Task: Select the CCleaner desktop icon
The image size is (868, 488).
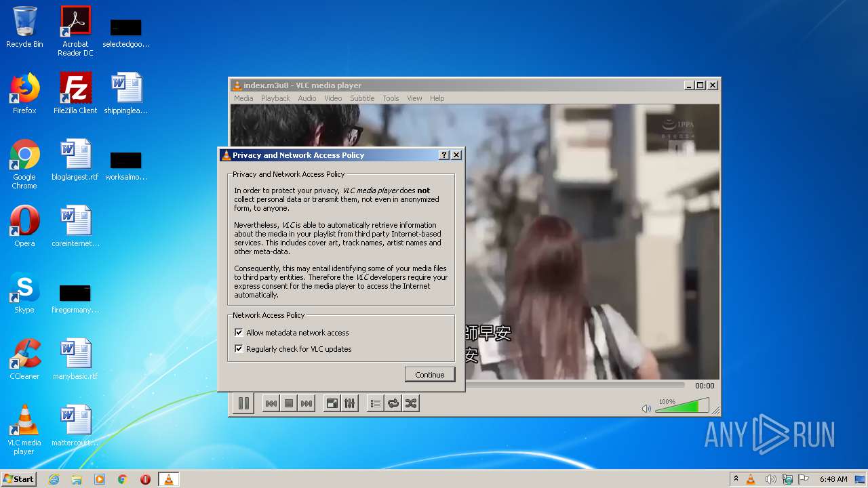Action: [24, 359]
